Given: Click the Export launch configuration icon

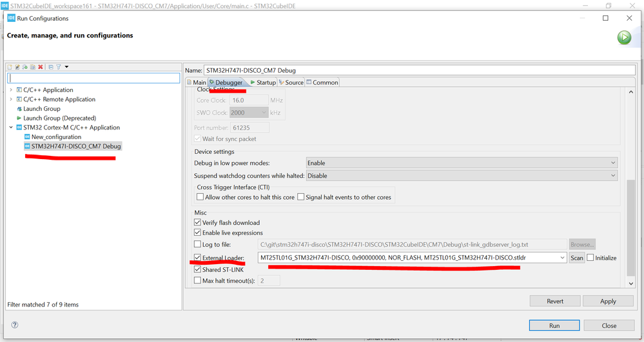Looking at the screenshot, I should pyautogui.click(x=25, y=67).
